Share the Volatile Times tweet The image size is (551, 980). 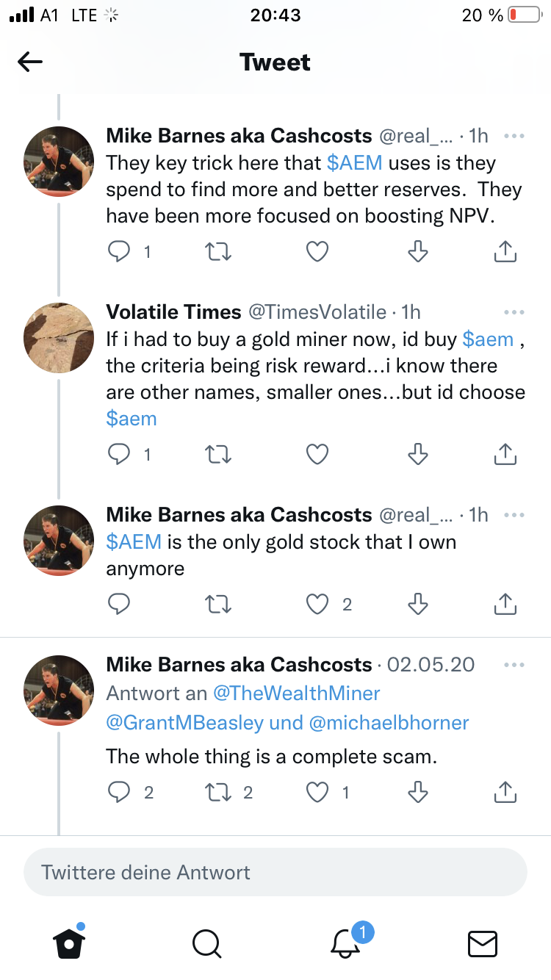[505, 455]
